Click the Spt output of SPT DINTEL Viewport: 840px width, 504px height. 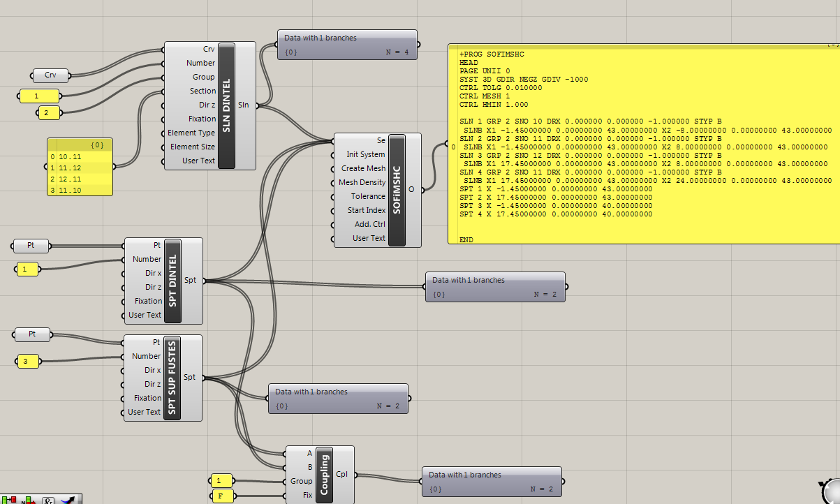tap(190, 281)
